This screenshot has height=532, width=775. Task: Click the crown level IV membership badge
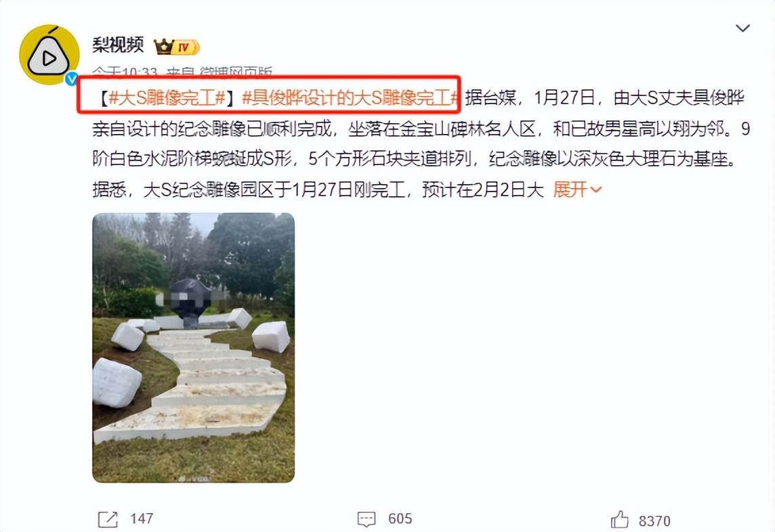(176, 47)
